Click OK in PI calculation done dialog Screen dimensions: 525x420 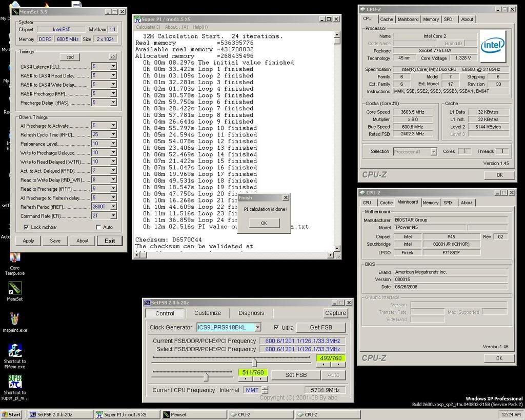[x=264, y=223]
